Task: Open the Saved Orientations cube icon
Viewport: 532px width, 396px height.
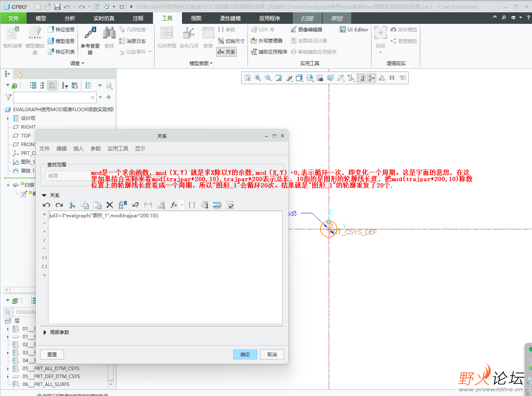Action: tap(310, 78)
